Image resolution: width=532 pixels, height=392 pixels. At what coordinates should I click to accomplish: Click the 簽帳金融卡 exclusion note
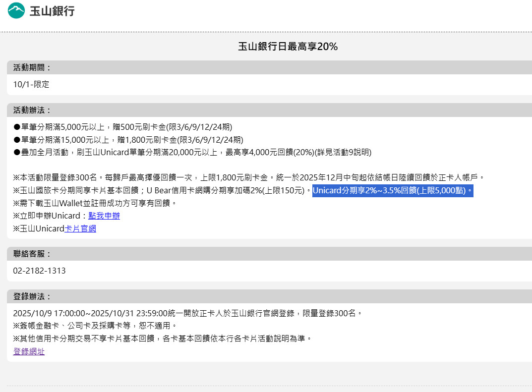[x=95, y=326]
